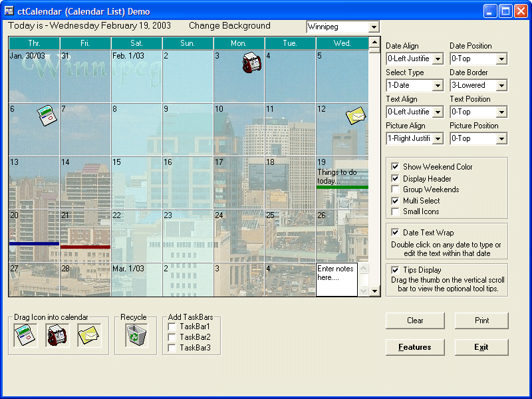This screenshot has height=399, width=532.
Task: Select the calendar icon on February 6
Action: click(x=47, y=116)
